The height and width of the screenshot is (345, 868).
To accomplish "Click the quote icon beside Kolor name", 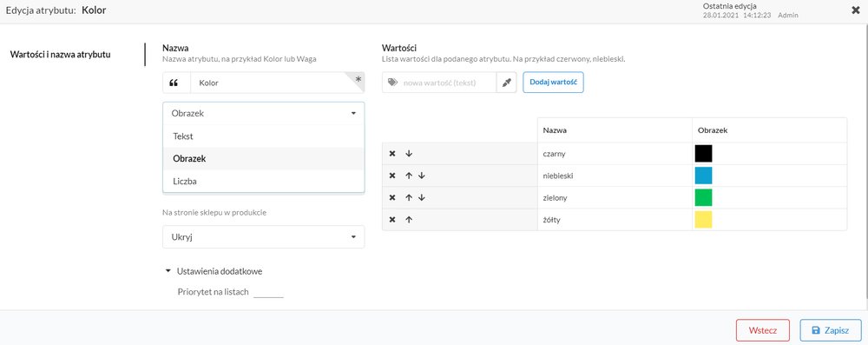I will (x=174, y=83).
